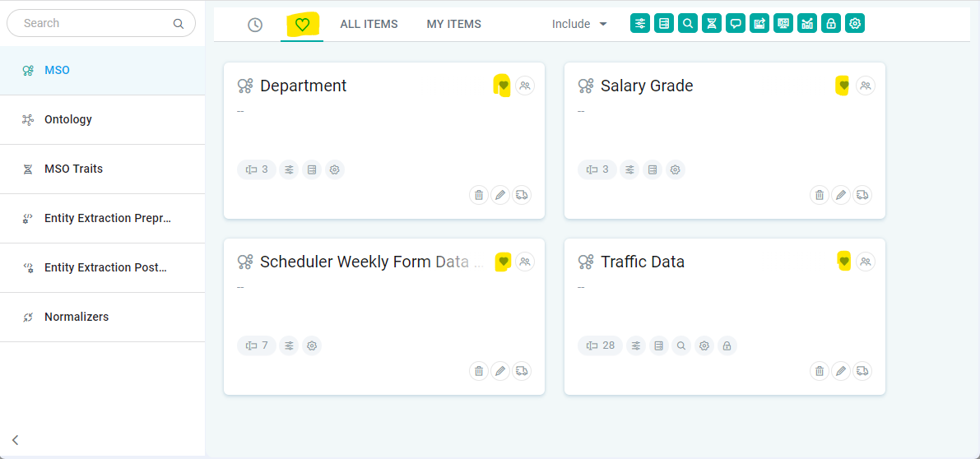This screenshot has width=980, height=459.
Task: Click the chart icon in the top toolbar
Action: pos(807,24)
